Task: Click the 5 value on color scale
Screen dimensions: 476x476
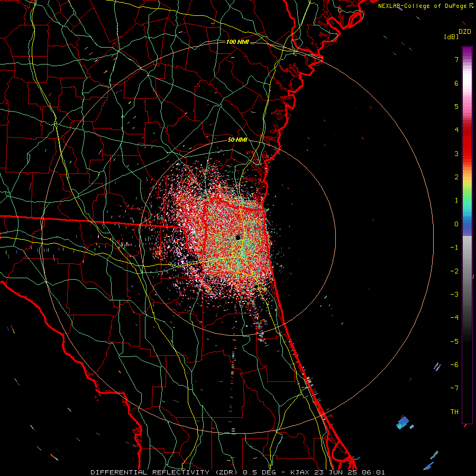Action: (456, 106)
